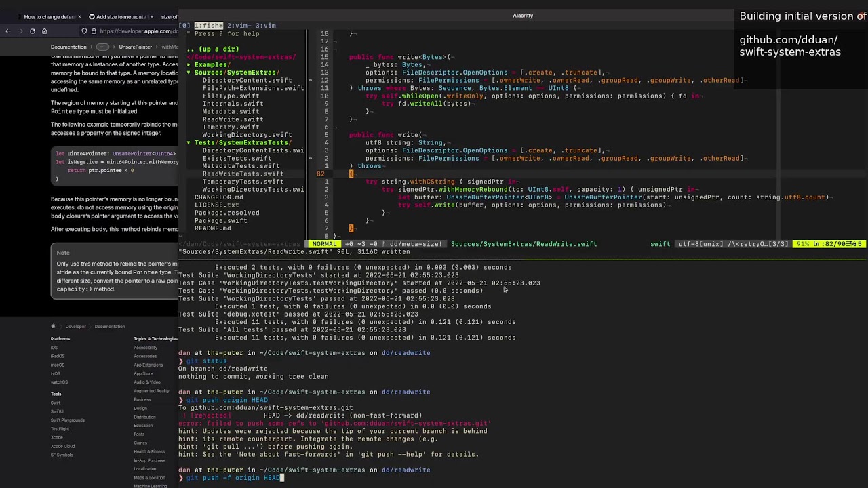Image resolution: width=868 pixels, height=488 pixels.
Task: Open ExistsTests.swift in file tree
Action: point(237,159)
